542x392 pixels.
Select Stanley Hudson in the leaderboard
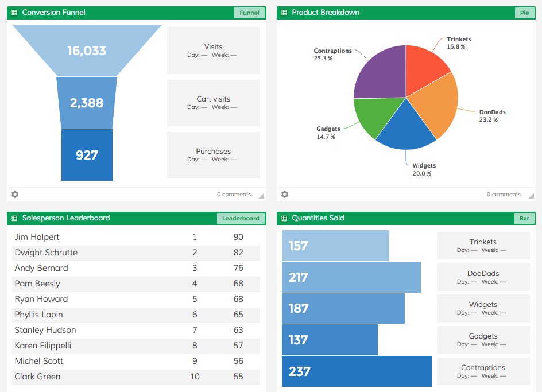(45, 330)
